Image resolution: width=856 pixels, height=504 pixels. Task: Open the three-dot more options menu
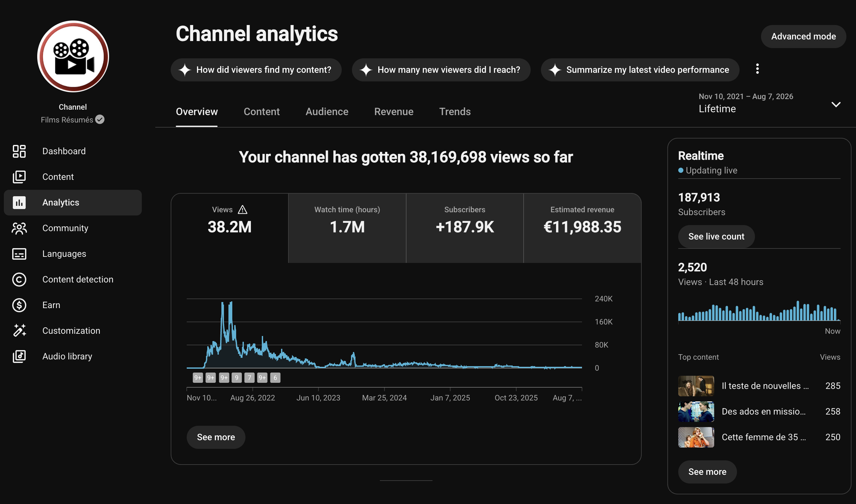click(757, 69)
